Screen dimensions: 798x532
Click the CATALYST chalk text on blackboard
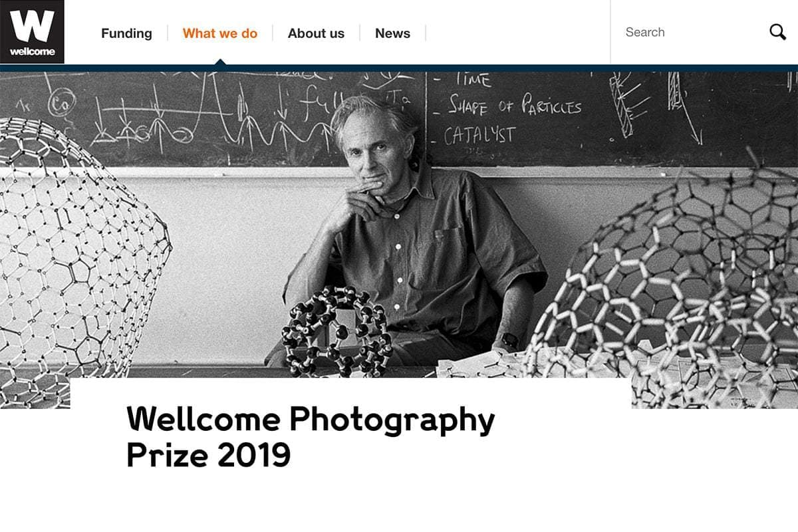click(479, 136)
